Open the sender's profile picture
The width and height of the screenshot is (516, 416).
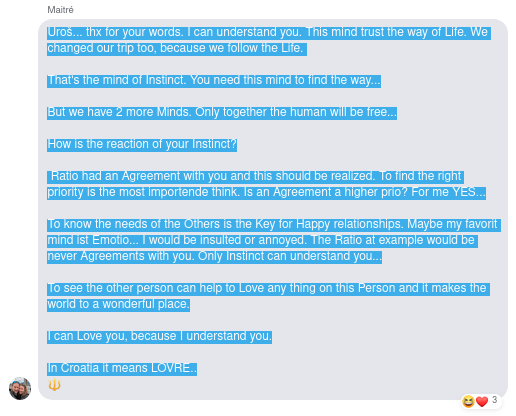20,388
